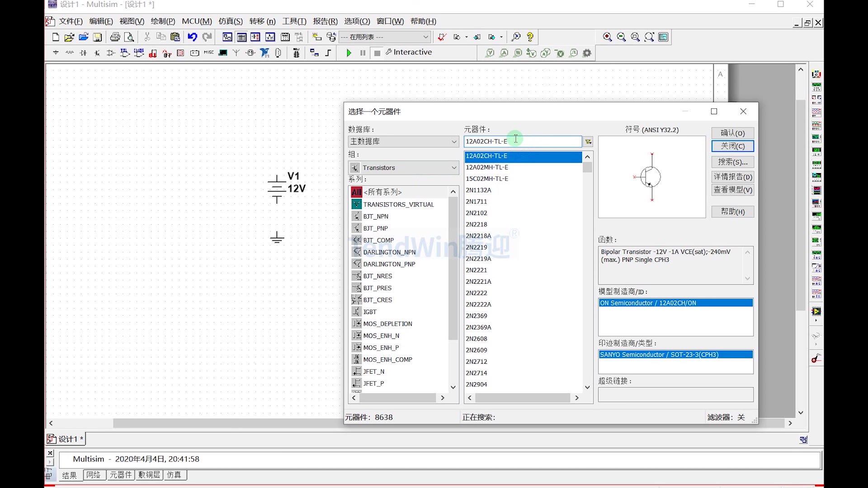This screenshot has width=868, height=488.
Task: Place a current probe
Action: point(504,53)
